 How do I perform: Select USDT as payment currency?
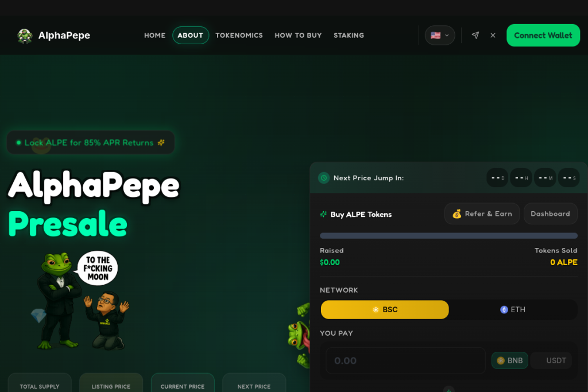tap(551, 360)
